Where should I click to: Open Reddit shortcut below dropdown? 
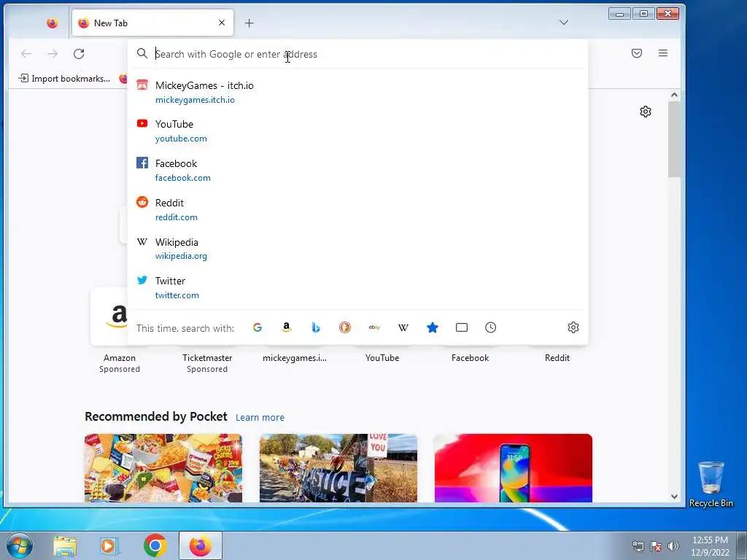557,358
